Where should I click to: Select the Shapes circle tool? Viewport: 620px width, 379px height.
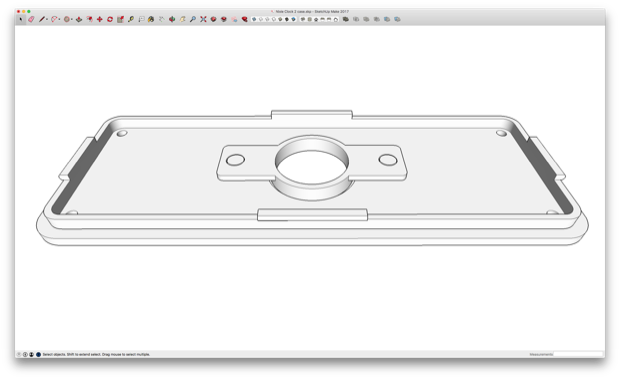67,19
